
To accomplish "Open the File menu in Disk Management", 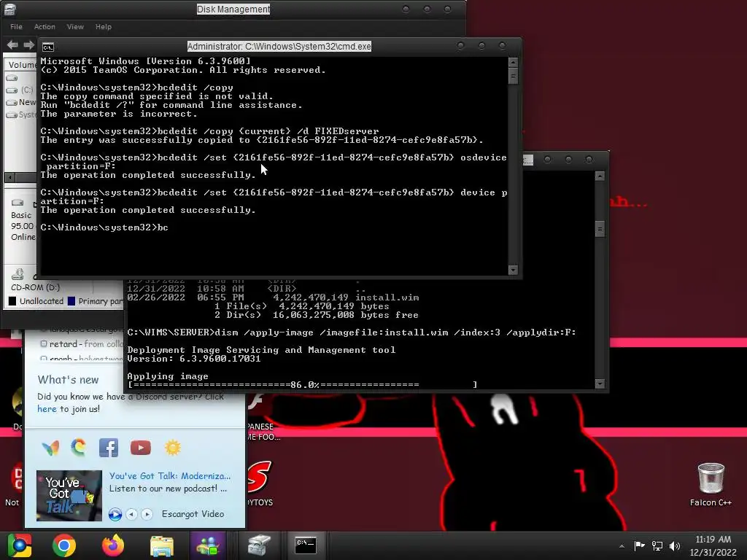I will [16, 27].
